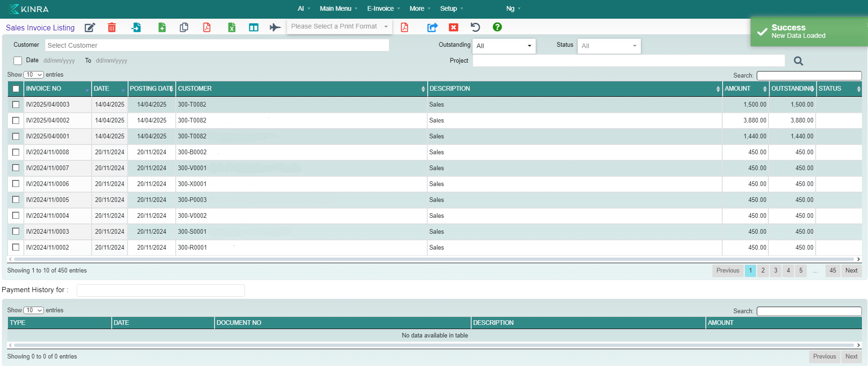Click the Payment History Search field
868x366 pixels.
tap(809, 311)
